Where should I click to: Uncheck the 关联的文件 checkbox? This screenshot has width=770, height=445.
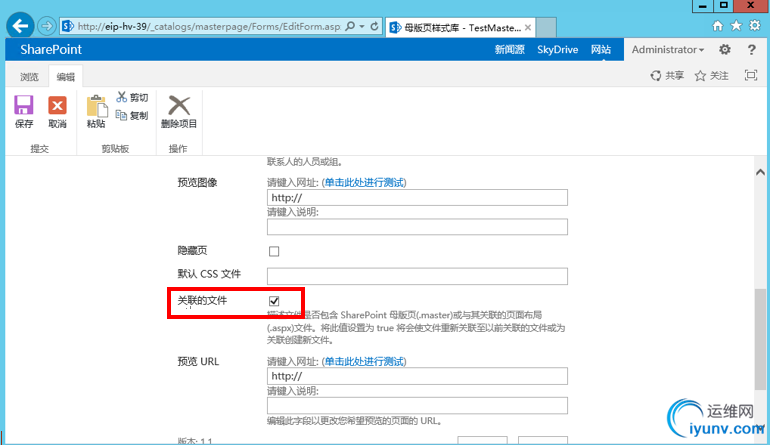pos(274,301)
